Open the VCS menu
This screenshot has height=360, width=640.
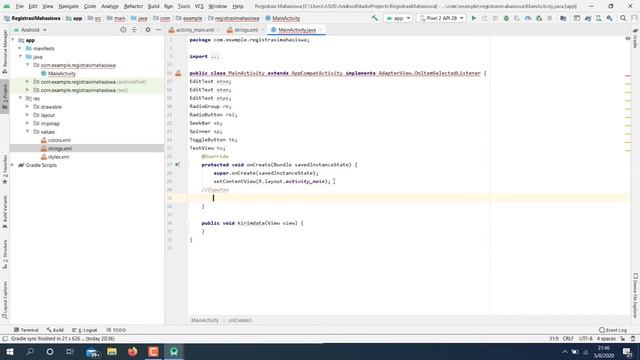(x=199, y=6)
